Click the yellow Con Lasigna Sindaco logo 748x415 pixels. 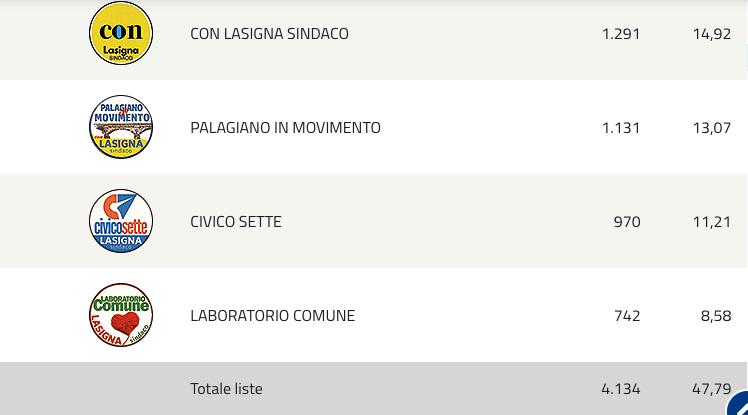[x=121, y=33]
